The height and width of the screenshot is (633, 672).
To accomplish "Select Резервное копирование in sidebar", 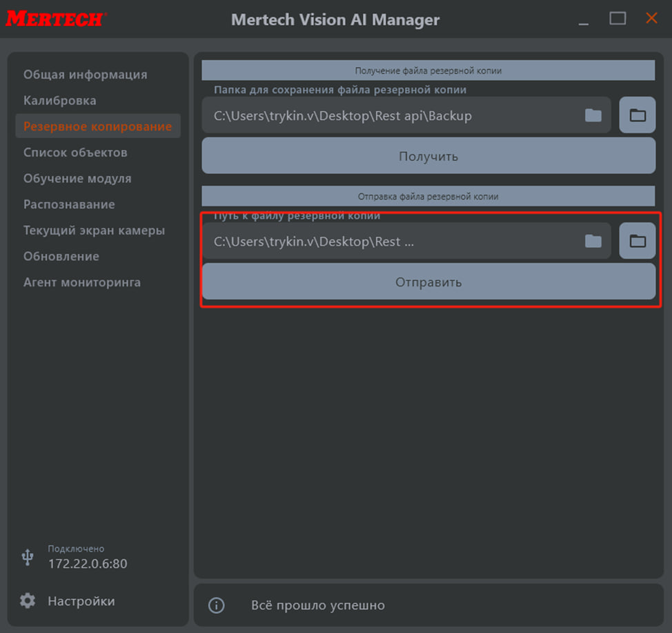I will tap(97, 126).
